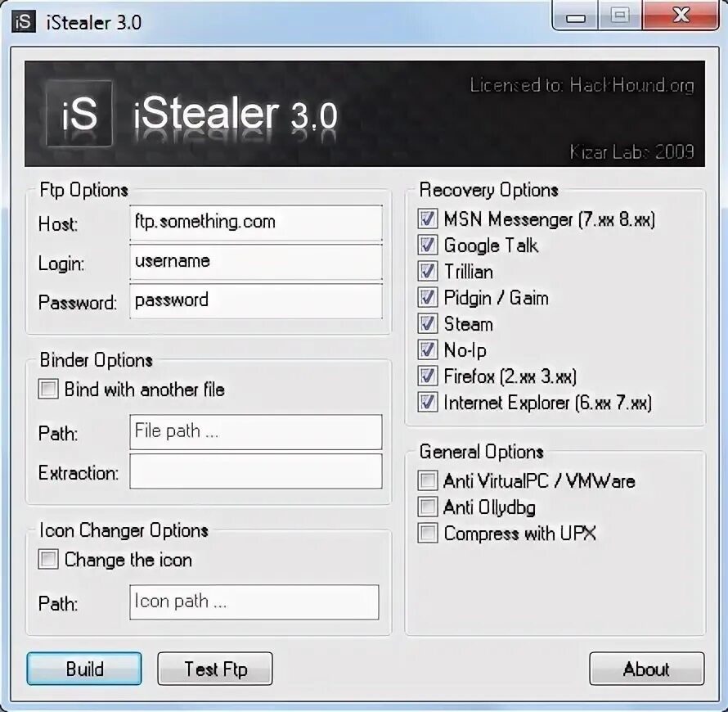Screen dimensions: 728x712
Task: Click the Build button
Action: (84, 669)
